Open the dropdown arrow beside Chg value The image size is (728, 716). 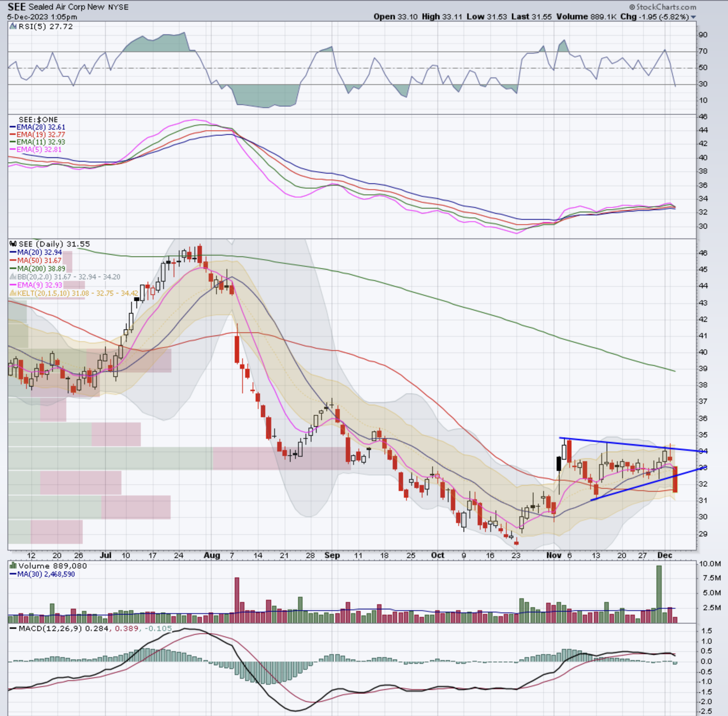tap(693, 17)
